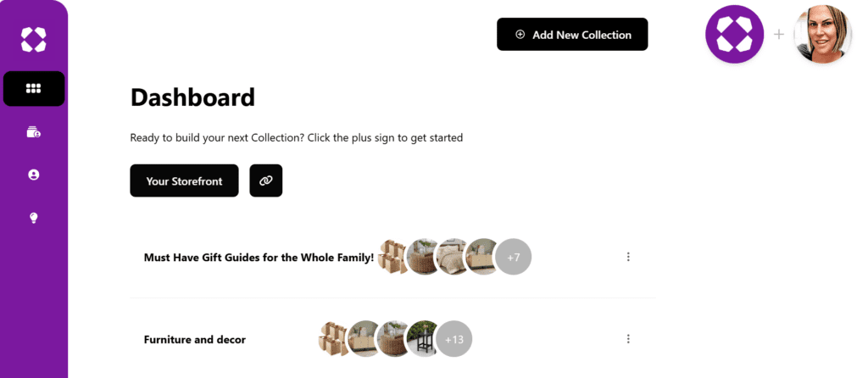Screen dimensions: 868x378
Task: Open the Furniture and decor collection title
Action: [x=195, y=339]
